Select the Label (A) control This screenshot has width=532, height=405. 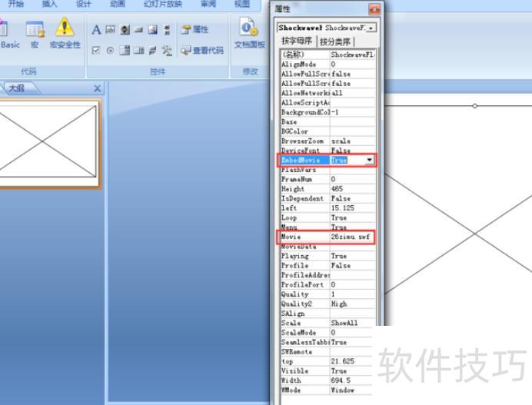tap(96, 30)
